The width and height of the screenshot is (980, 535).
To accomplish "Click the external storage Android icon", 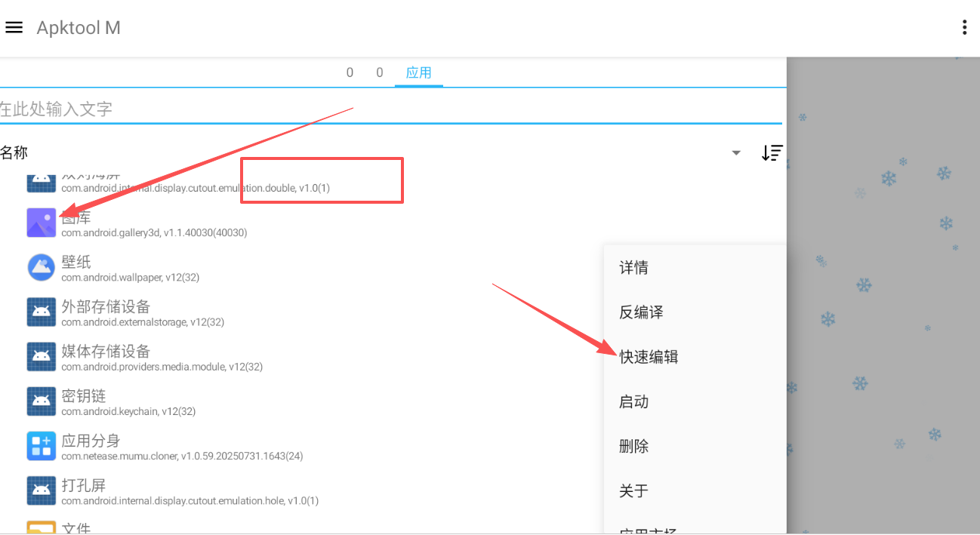I will click(42, 312).
